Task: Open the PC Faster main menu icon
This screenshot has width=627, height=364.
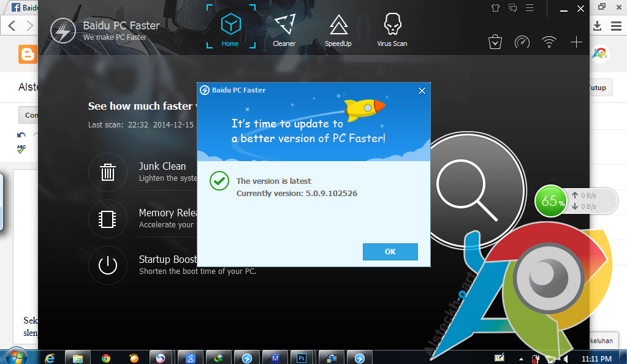Action: pyautogui.click(x=530, y=8)
